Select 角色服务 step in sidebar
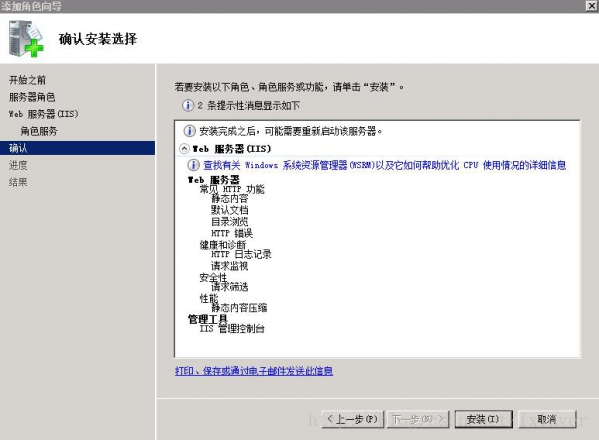This screenshot has height=440, width=599. click(x=39, y=131)
